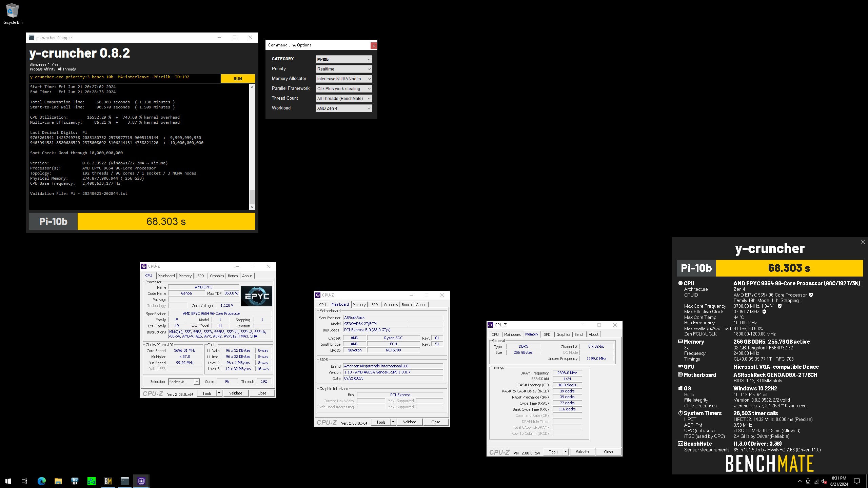Click CPU-Z icon in Mainboard window title bar
This screenshot has height=488, width=868.
pos(318,295)
